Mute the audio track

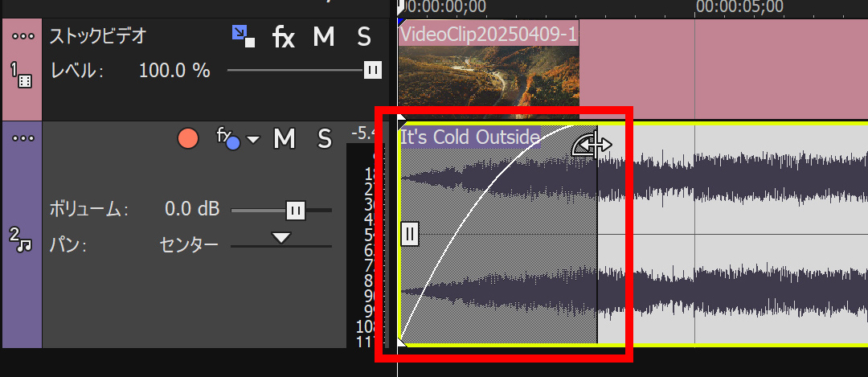[x=284, y=139]
